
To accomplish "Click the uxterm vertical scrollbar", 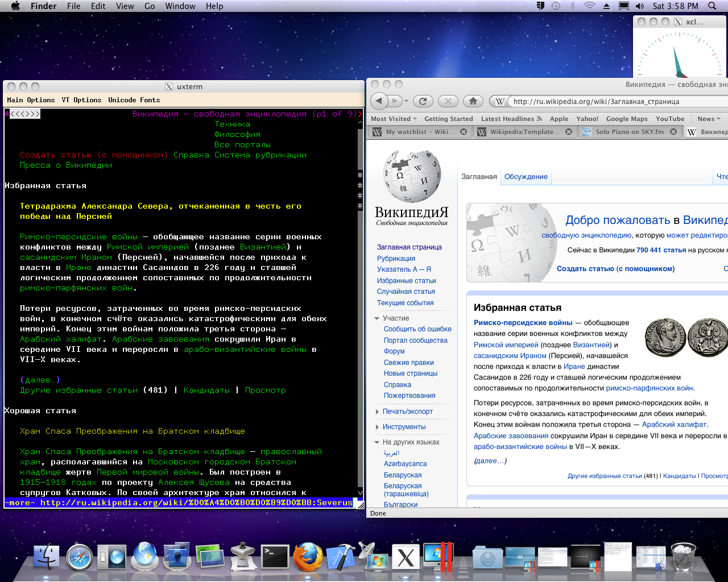I will [x=360, y=341].
